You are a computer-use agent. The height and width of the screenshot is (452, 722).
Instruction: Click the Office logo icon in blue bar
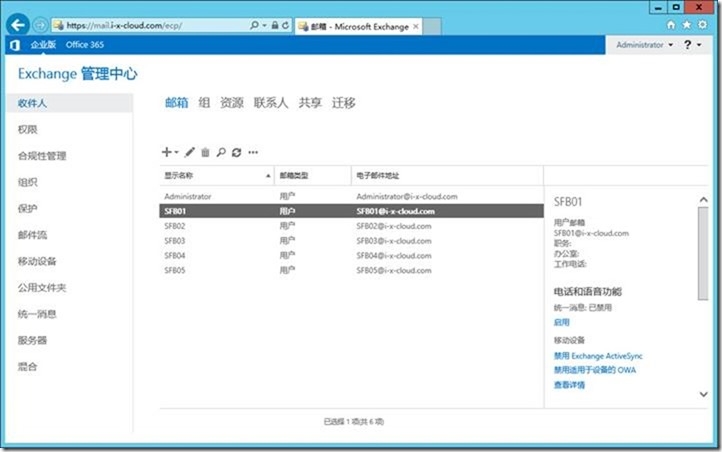tap(15, 45)
